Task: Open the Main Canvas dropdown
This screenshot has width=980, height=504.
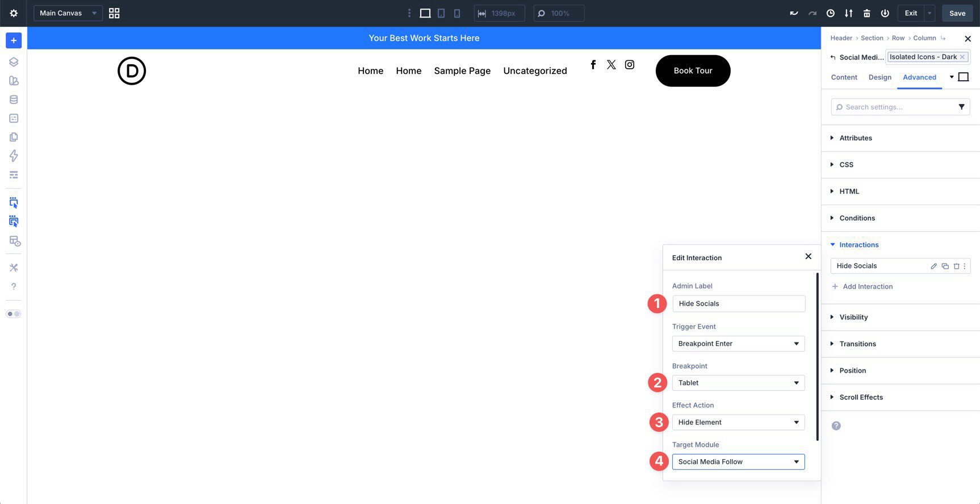Action: 68,13
